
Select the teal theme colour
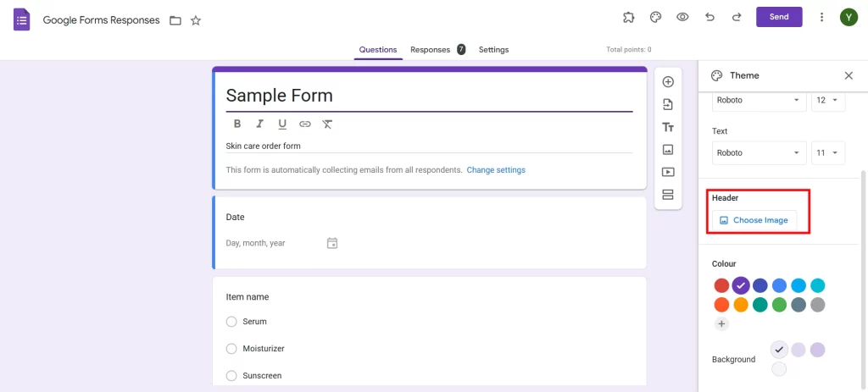coord(760,305)
